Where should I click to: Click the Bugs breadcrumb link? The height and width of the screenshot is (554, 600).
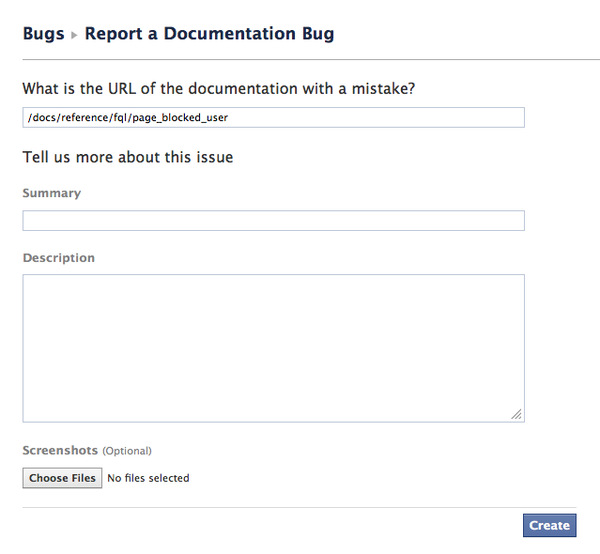pyautogui.click(x=43, y=34)
